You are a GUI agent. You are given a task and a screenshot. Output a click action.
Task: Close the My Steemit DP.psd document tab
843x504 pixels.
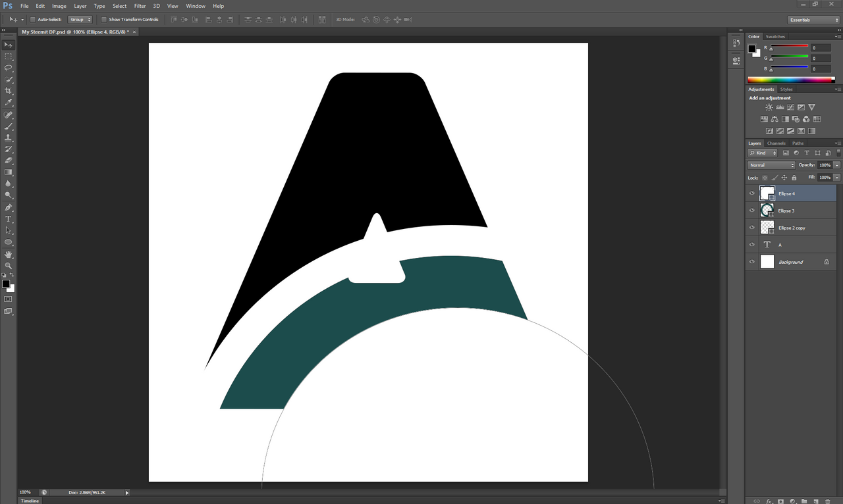click(135, 32)
